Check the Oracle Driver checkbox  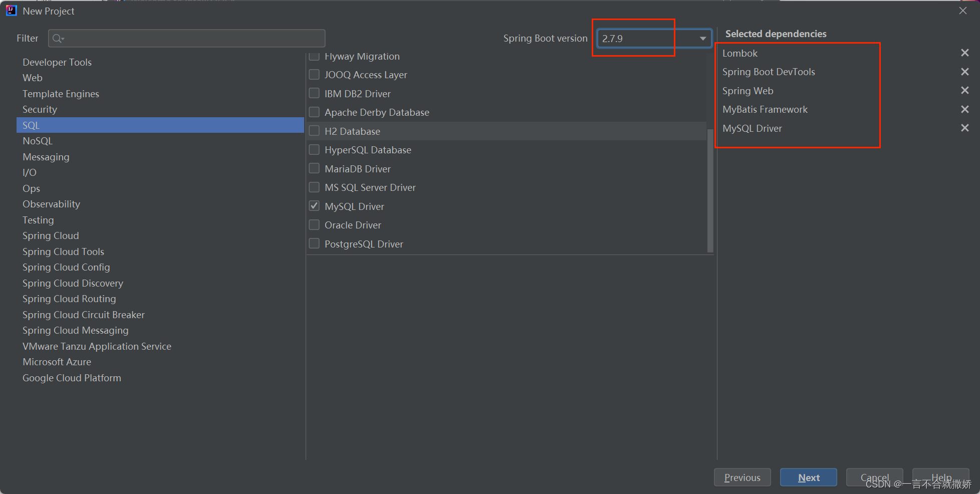point(314,224)
